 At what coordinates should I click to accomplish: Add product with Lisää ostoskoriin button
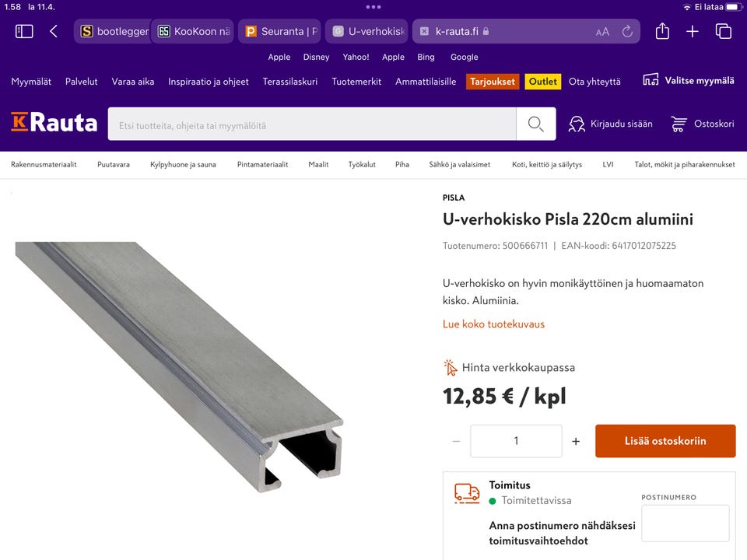tap(665, 441)
